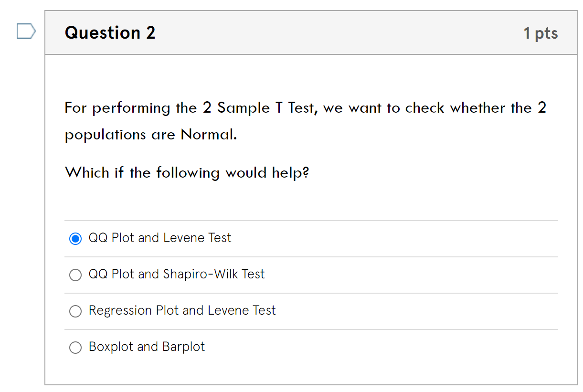Click the Regression Plot and Levene Test label
Screen dimensions: 583x392
(x=182, y=310)
